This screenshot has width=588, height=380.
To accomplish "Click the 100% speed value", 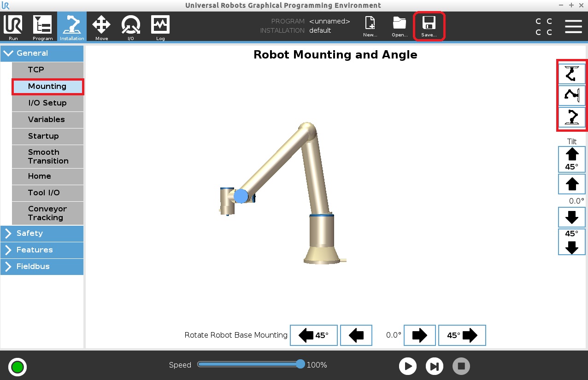I will pos(317,365).
